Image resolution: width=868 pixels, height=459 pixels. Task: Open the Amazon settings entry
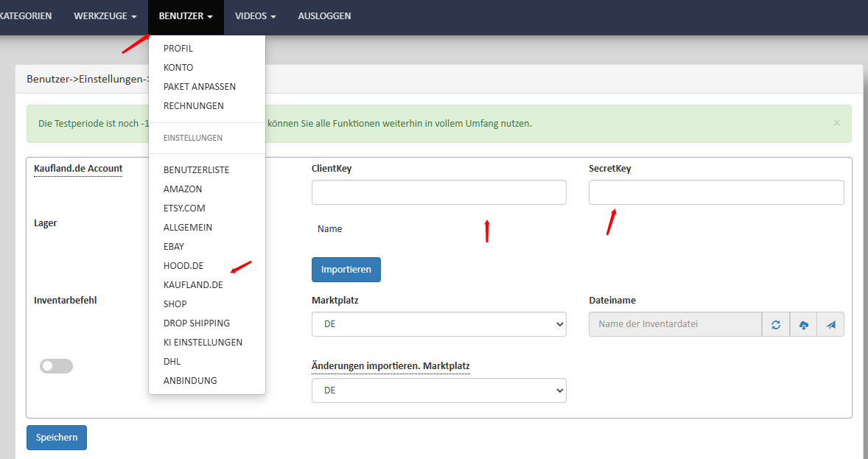(183, 189)
